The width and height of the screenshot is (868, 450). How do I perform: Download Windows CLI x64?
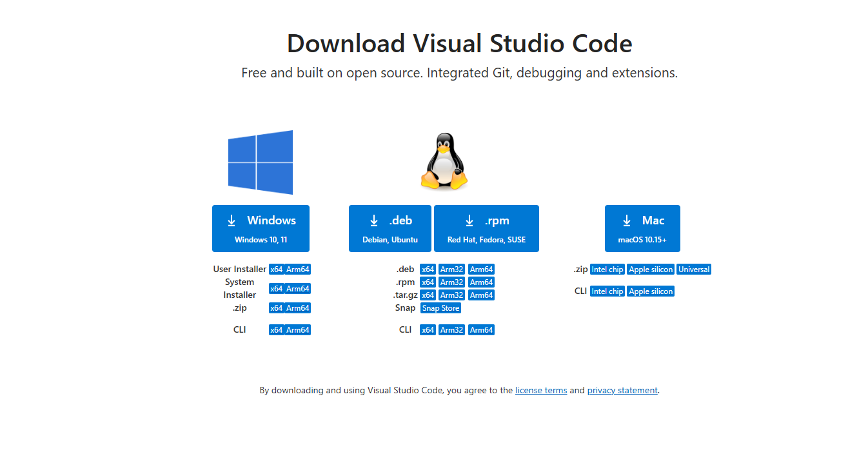click(x=277, y=330)
